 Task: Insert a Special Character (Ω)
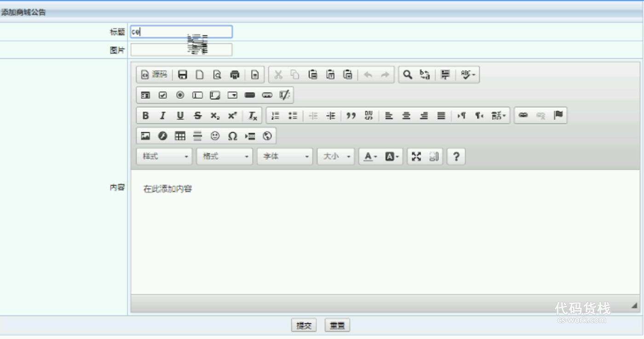[232, 136]
